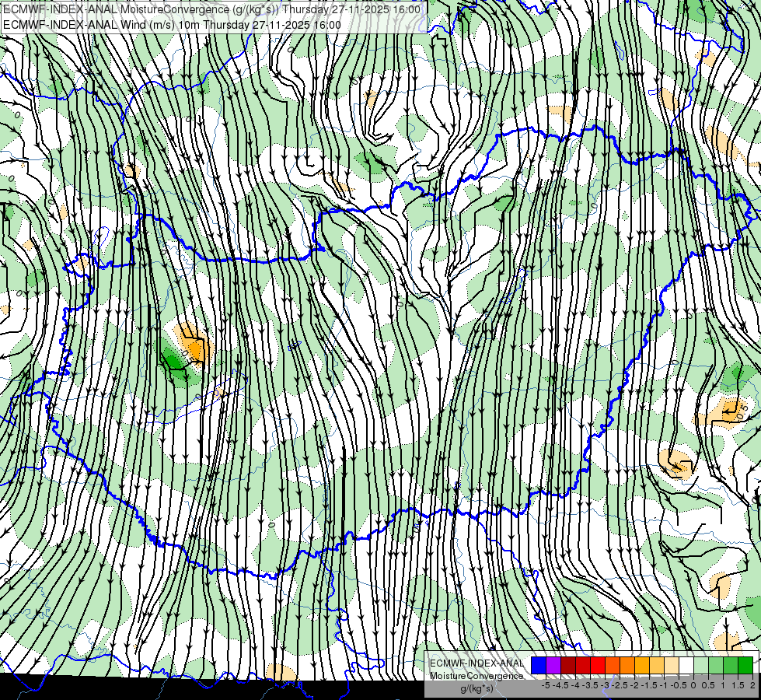Select the darkest green legend swatch
The width and height of the screenshot is (761, 700).
click(745, 665)
